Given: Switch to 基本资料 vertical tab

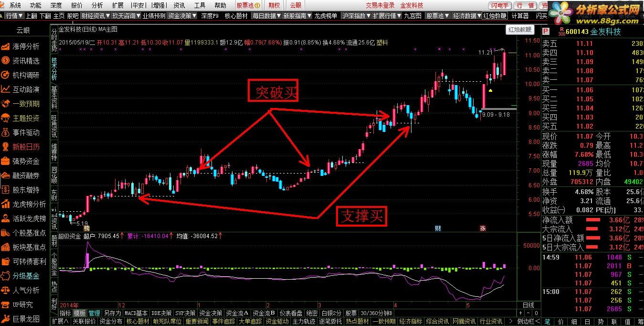Looking at the screenshot, I should click(x=54, y=97).
